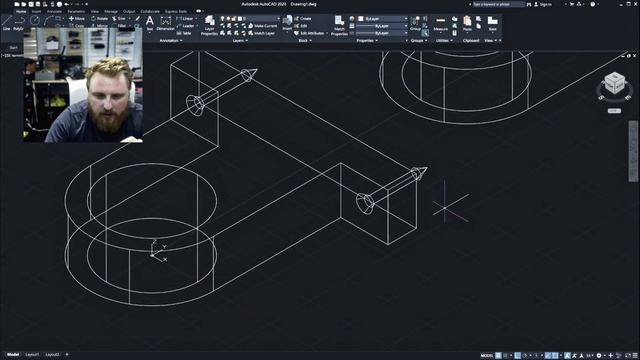Expand the Groups panel
Screen dimensions: 640x360
(x=418, y=40)
